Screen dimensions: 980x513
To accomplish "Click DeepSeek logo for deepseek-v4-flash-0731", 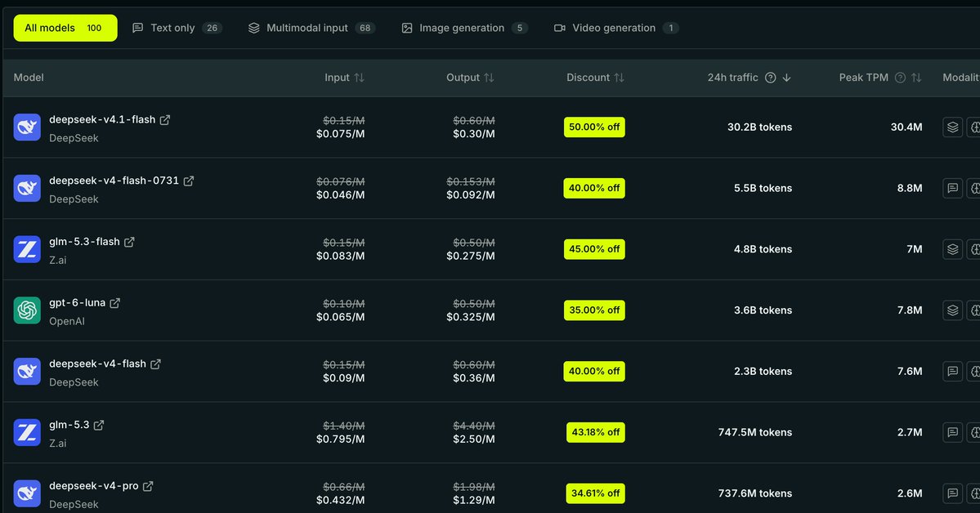I will click(27, 188).
